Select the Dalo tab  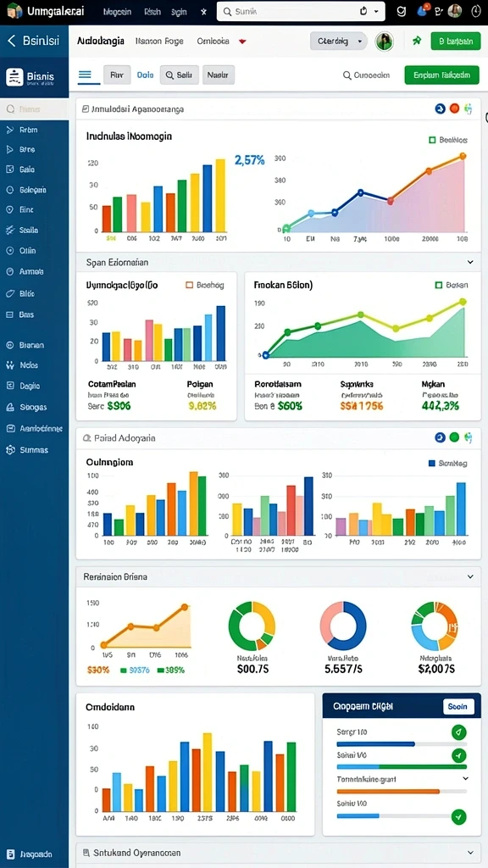click(x=145, y=75)
